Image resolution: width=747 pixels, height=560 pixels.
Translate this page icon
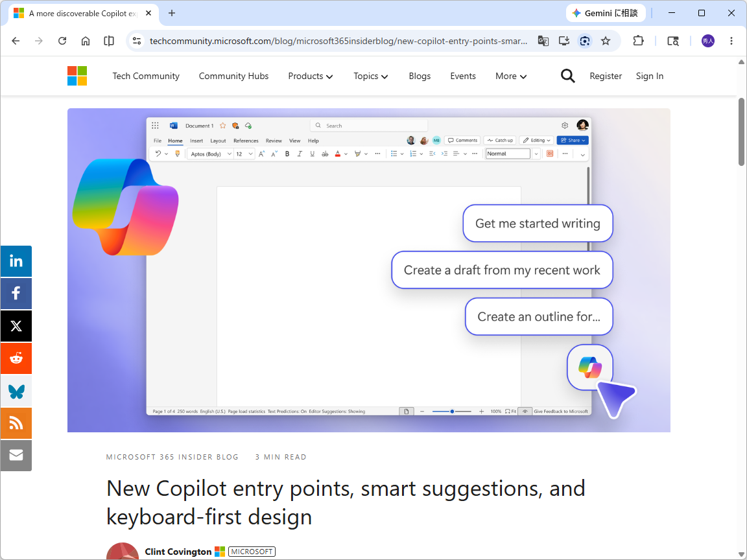(x=543, y=41)
